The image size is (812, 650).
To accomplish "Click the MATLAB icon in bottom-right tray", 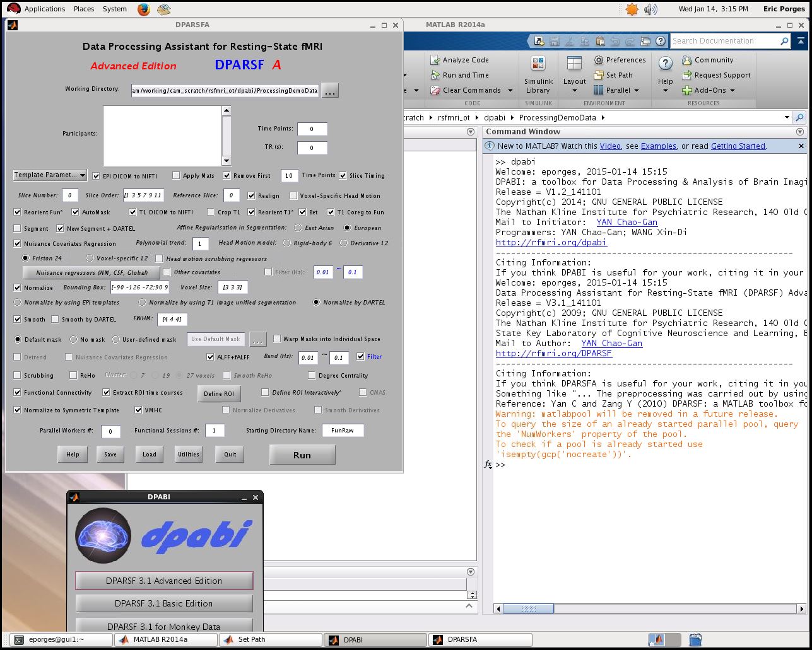I will (x=657, y=639).
